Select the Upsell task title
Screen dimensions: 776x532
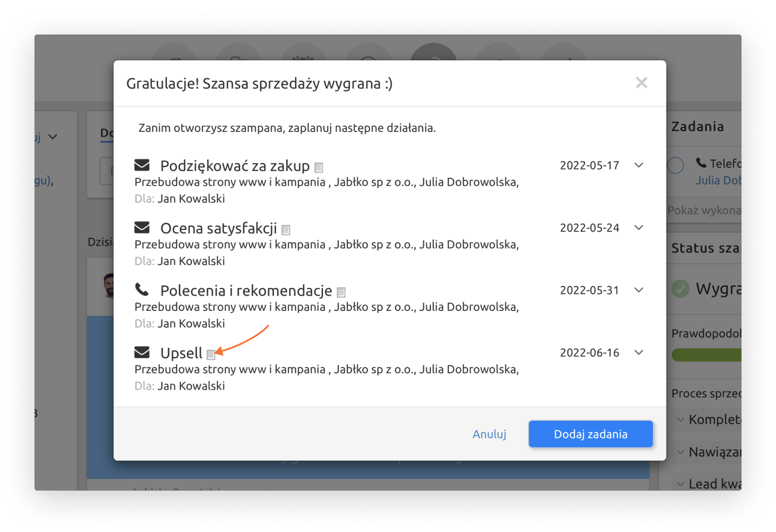click(181, 353)
